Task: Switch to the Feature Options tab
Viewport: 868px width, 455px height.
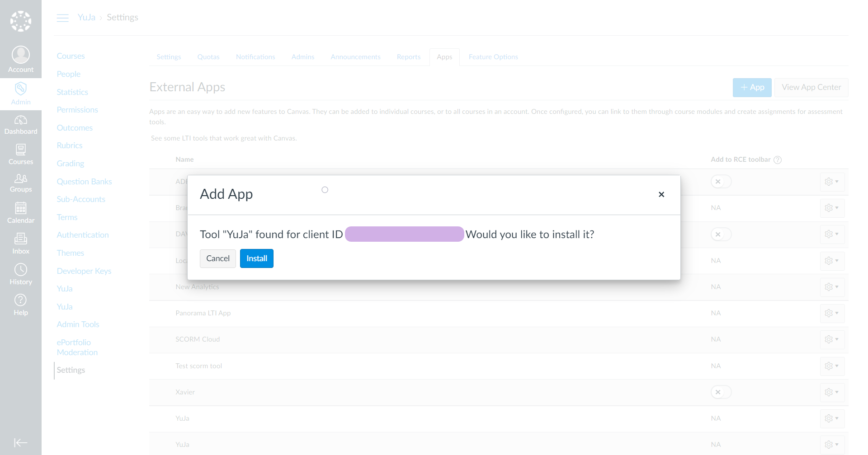Action: 493,57
